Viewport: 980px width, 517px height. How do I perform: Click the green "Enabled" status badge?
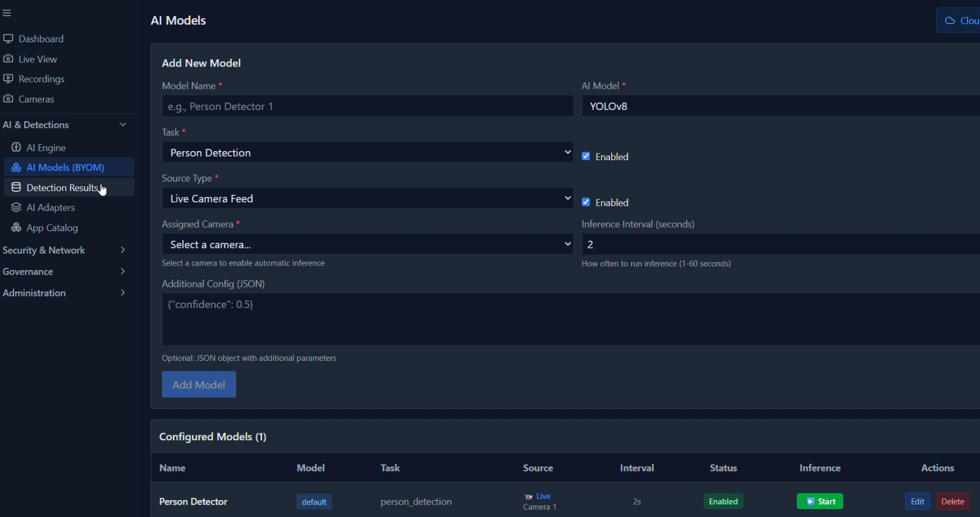click(723, 501)
